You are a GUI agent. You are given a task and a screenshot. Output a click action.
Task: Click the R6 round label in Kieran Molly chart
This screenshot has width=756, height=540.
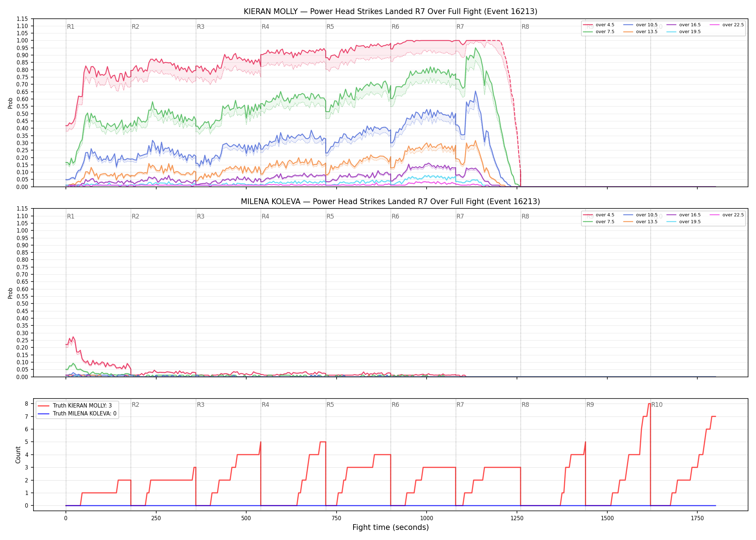[395, 27]
